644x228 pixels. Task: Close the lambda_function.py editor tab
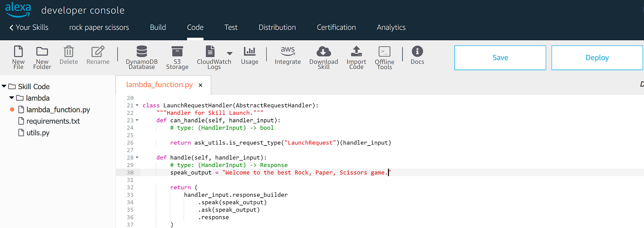pos(201,85)
